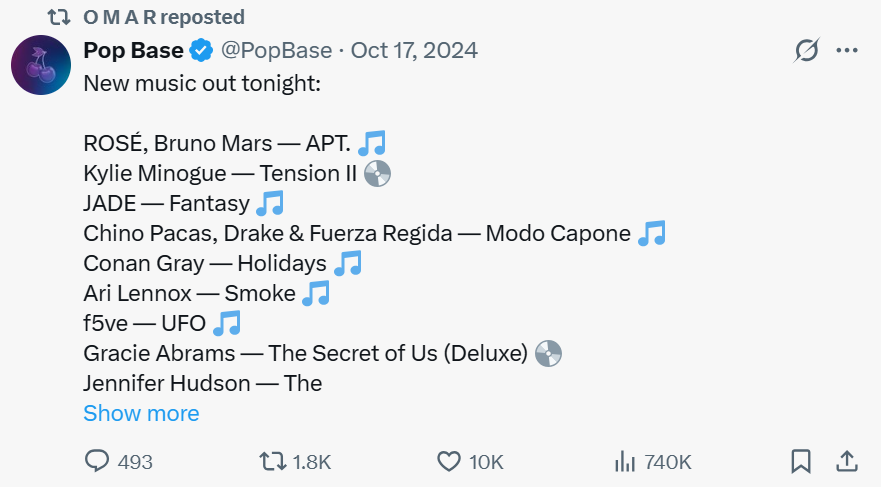881x487 pixels.
Task: Click the 740K views count
Action: pyautogui.click(x=669, y=462)
